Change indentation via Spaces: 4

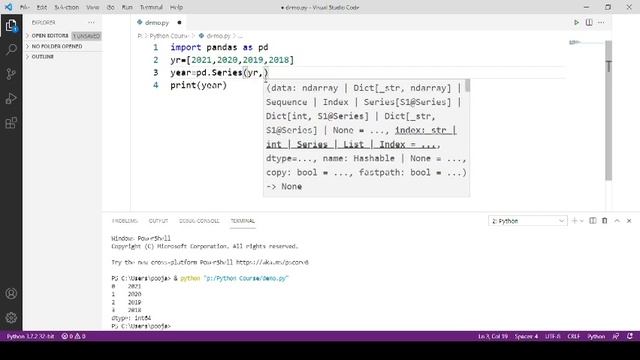coord(526,336)
